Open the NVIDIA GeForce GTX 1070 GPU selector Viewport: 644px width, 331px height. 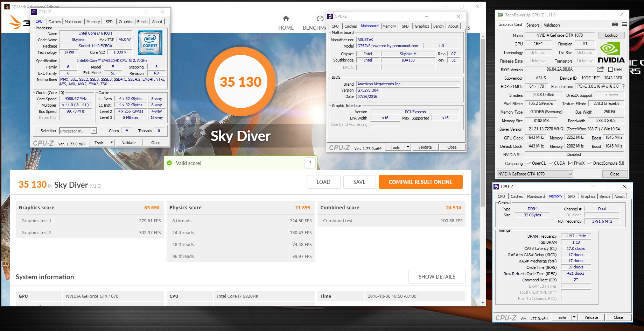click(x=535, y=174)
